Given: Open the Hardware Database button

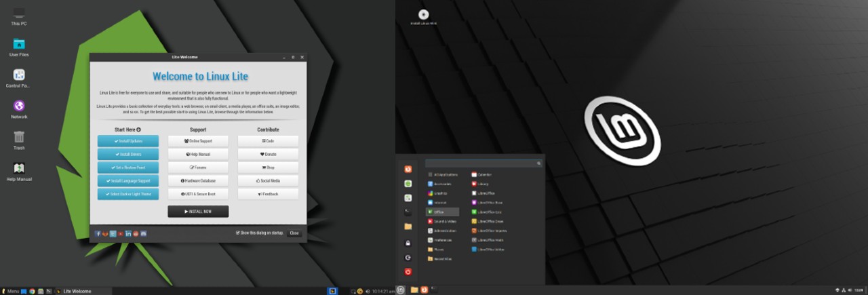Looking at the screenshot, I should pyautogui.click(x=198, y=180).
